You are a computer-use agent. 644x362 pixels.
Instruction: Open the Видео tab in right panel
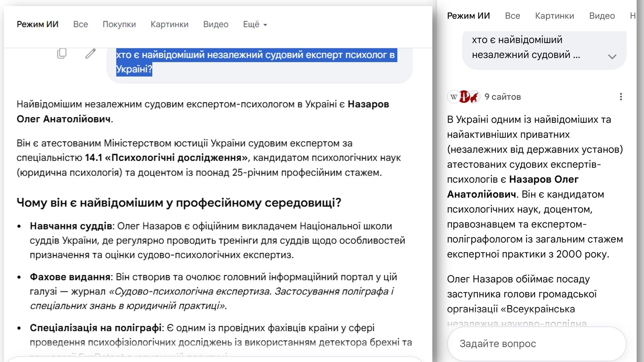[x=602, y=16]
